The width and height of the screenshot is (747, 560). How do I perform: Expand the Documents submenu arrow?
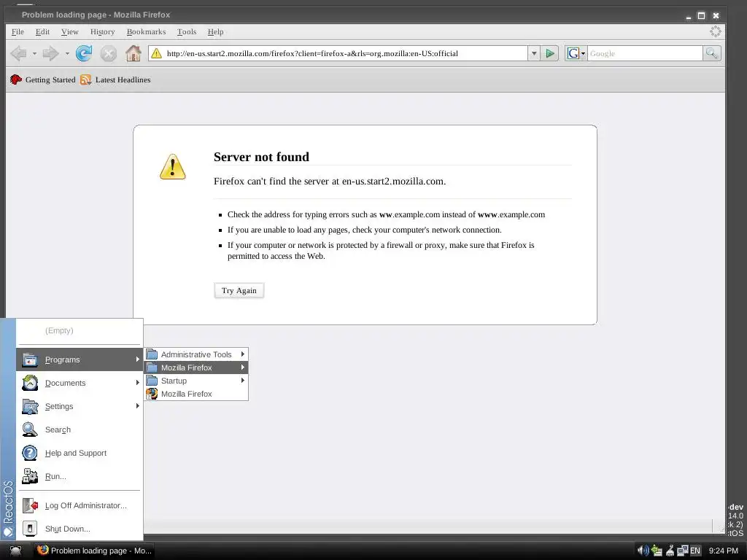[x=137, y=383]
